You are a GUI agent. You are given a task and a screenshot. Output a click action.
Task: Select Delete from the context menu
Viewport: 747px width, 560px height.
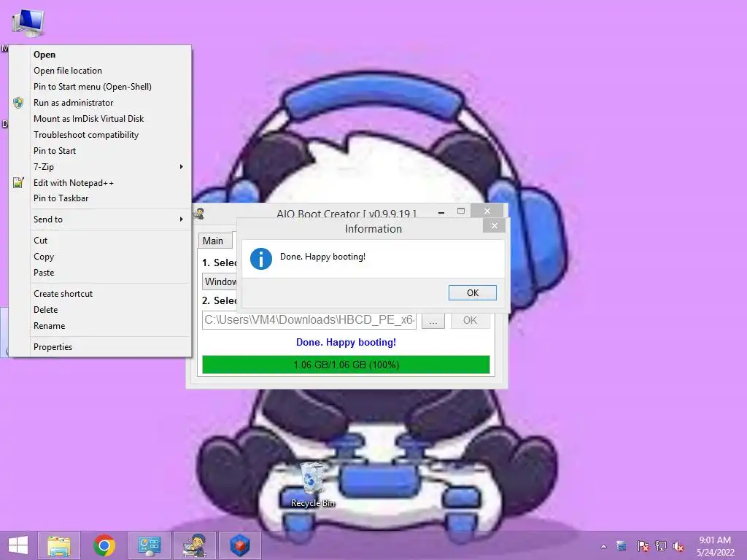pos(101,309)
